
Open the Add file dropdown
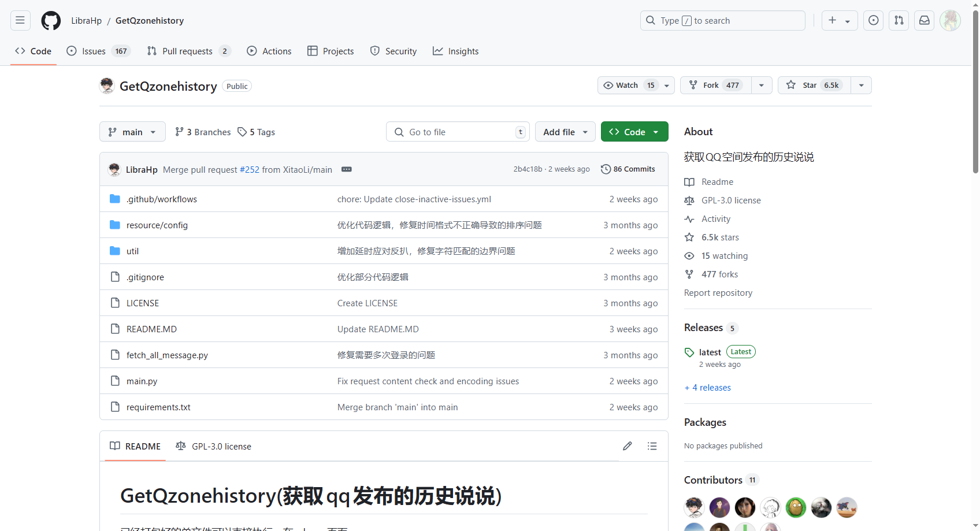pos(565,132)
